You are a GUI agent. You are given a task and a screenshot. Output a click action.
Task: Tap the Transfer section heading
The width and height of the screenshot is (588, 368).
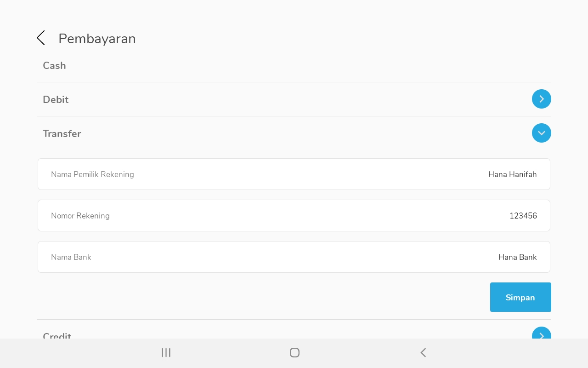point(62,134)
